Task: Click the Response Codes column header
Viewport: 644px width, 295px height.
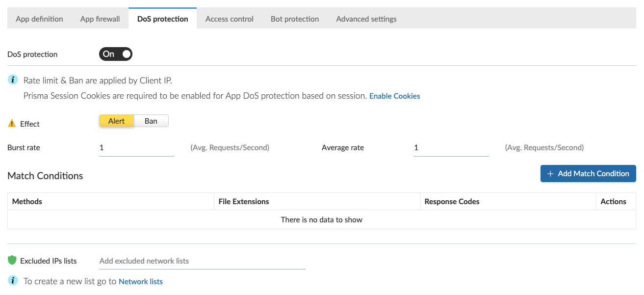Action: [x=508, y=201]
